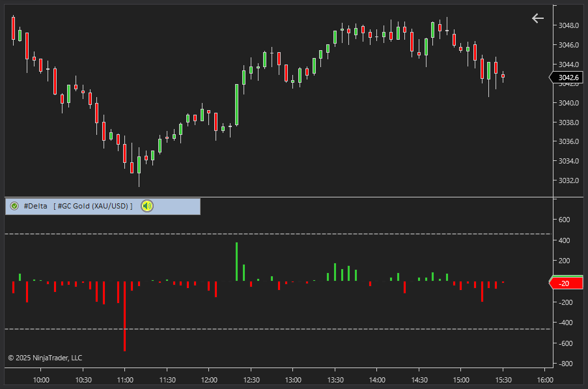588x389 pixels.
Task: Click the 12:00 time axis label
Action: click(209, 379)
